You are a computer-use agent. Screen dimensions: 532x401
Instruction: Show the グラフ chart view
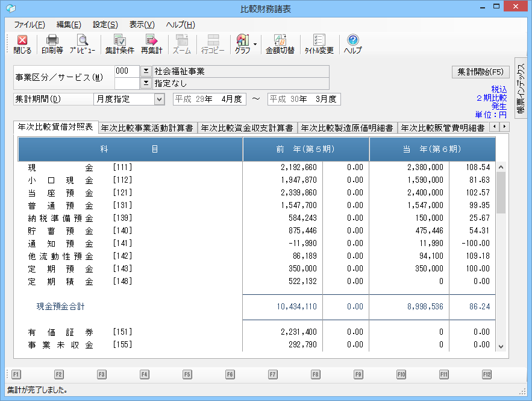[x=242, y=44]
